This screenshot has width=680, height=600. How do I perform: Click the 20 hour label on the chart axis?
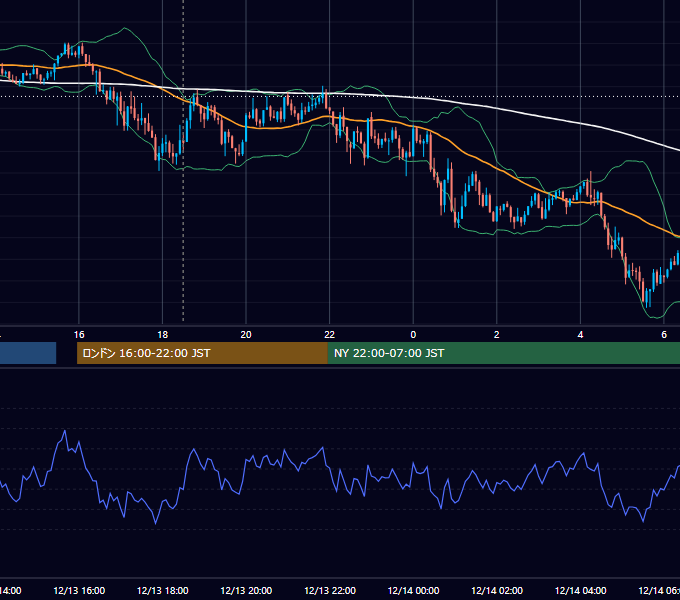coord(246,335)
